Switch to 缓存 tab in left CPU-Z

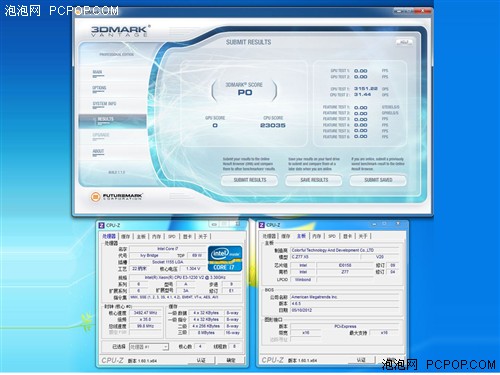click(x=125, y=236)
